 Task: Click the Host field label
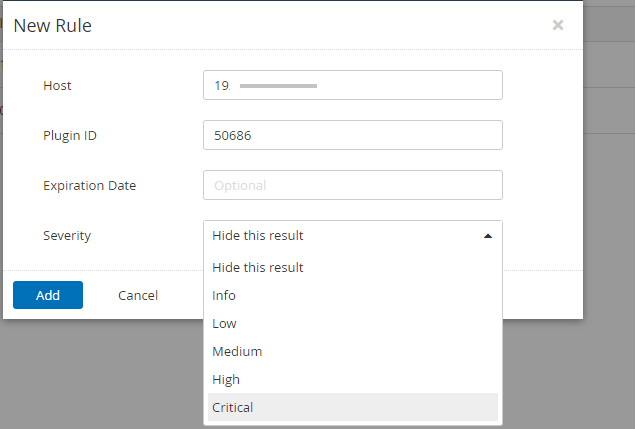[x=57, y=86]
